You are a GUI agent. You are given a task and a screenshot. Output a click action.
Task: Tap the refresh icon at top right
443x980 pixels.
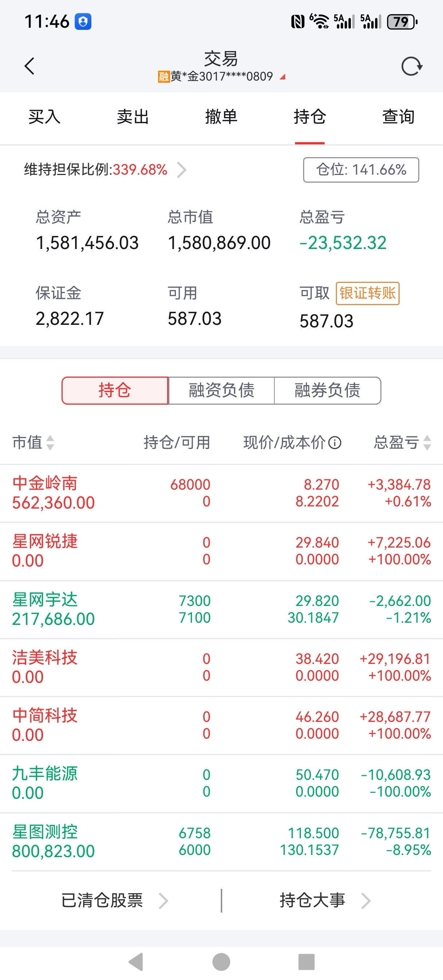point(411,67)
